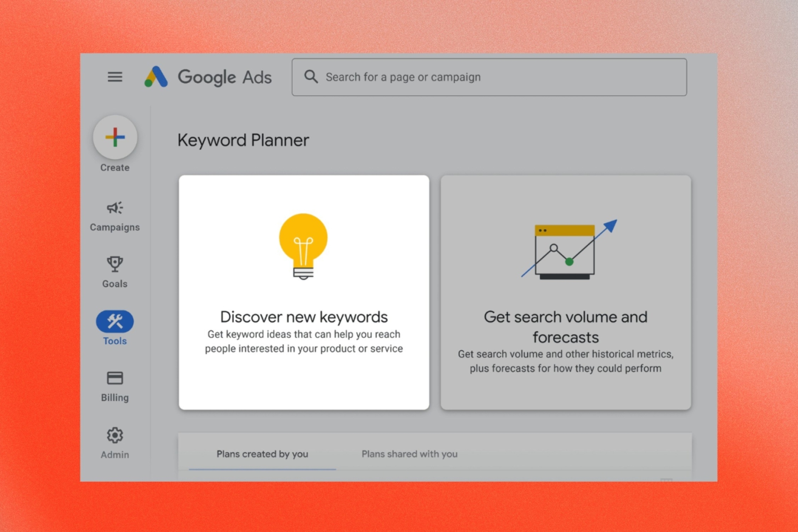The height and width of the screenshot is (532, 798).
Task: Click the Create plus button
Action: [115, 137]
